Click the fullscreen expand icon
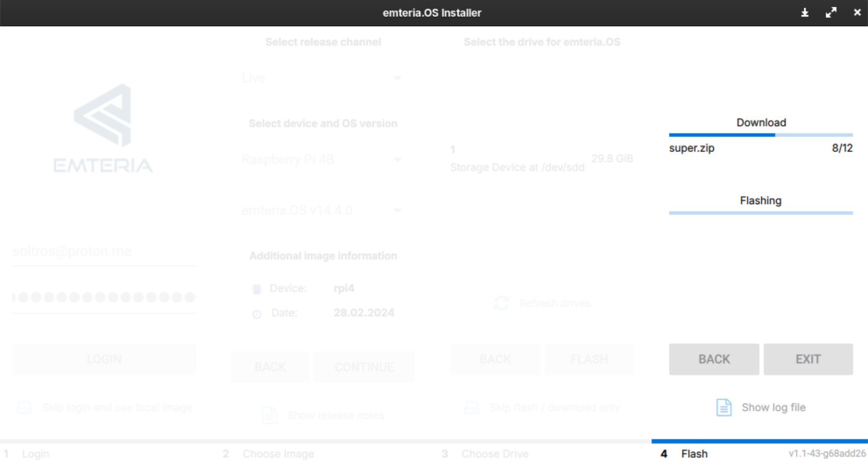This screenshot has width=868, height=461. coord(831,13)
